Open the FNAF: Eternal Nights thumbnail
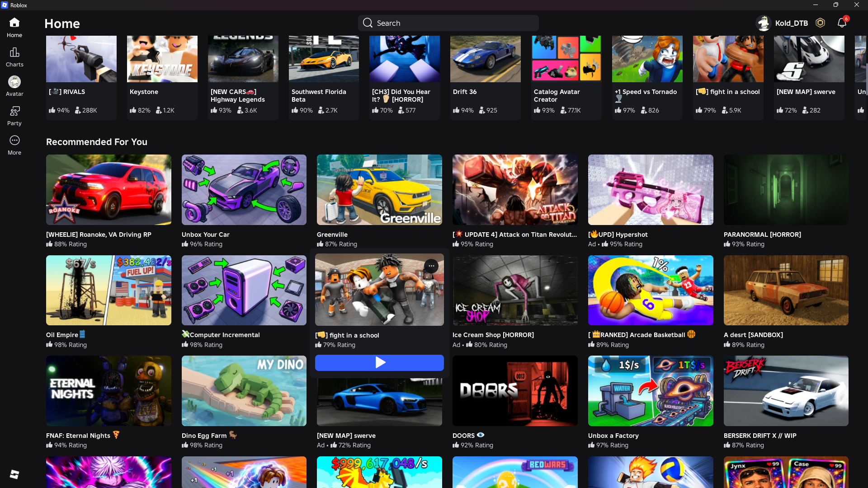This screenshot has height=488, width=868. pos(108,391)
